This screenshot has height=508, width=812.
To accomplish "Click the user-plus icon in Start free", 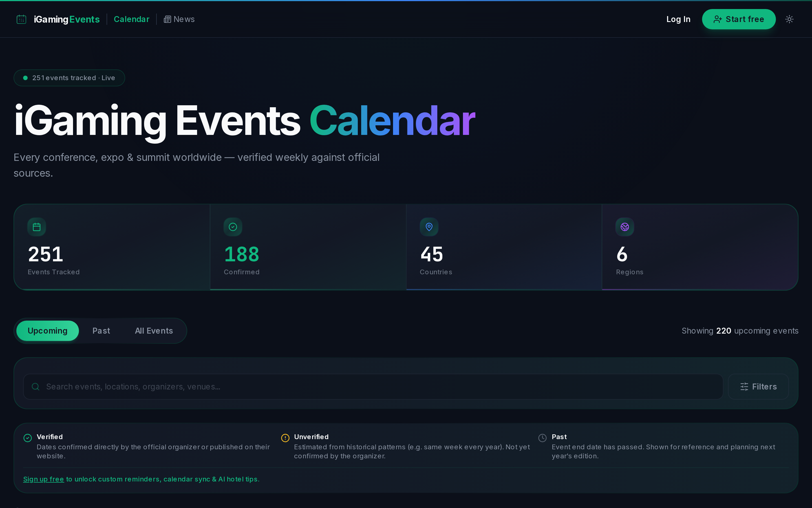I will click(x=717, y=19).
